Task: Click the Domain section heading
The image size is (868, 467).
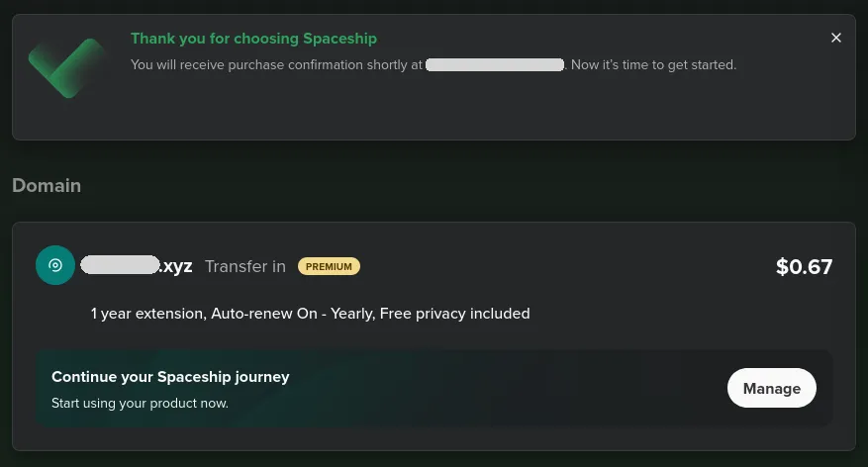Action: [47, 185]
